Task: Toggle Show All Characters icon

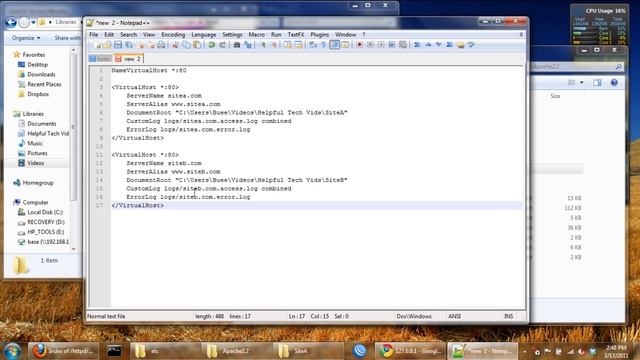Action: point(324,45)
